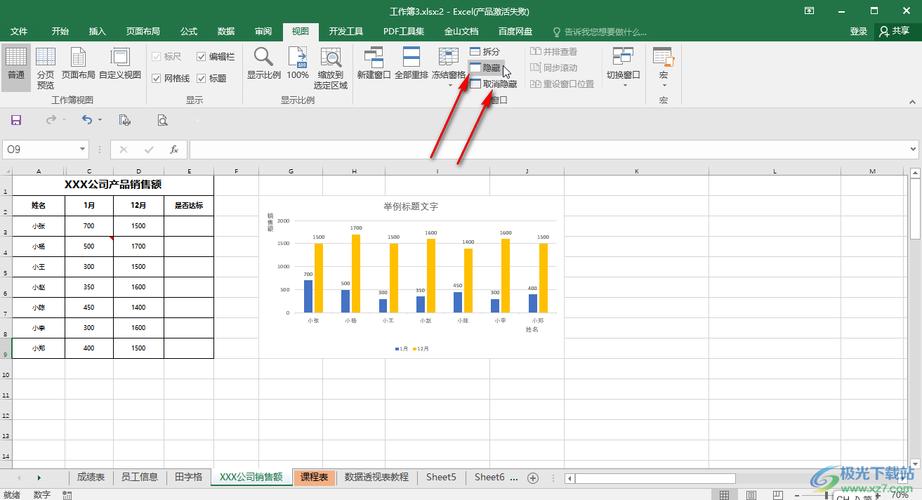
Task: Switch to Page Layout view in status bar
Action: pos(751,495)
